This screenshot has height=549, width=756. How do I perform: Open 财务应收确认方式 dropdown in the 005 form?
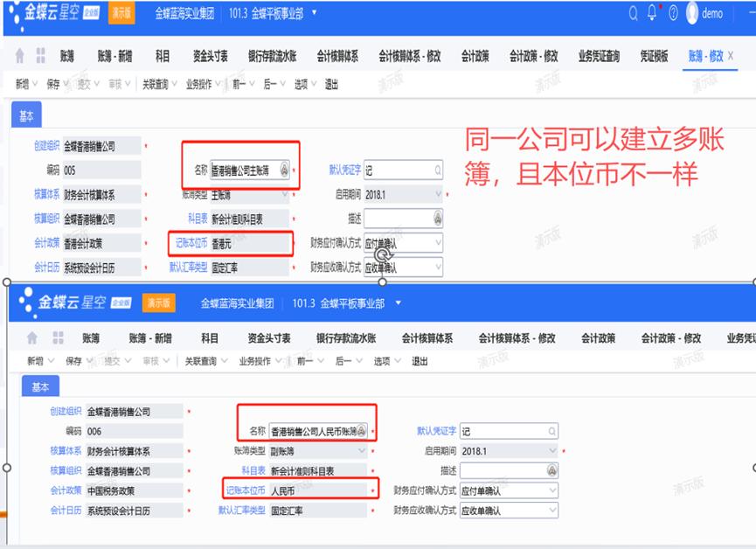(x=438, y=267)
